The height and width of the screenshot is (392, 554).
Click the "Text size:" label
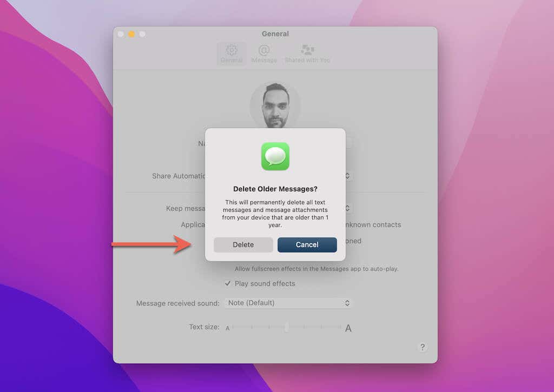point(204,327)
